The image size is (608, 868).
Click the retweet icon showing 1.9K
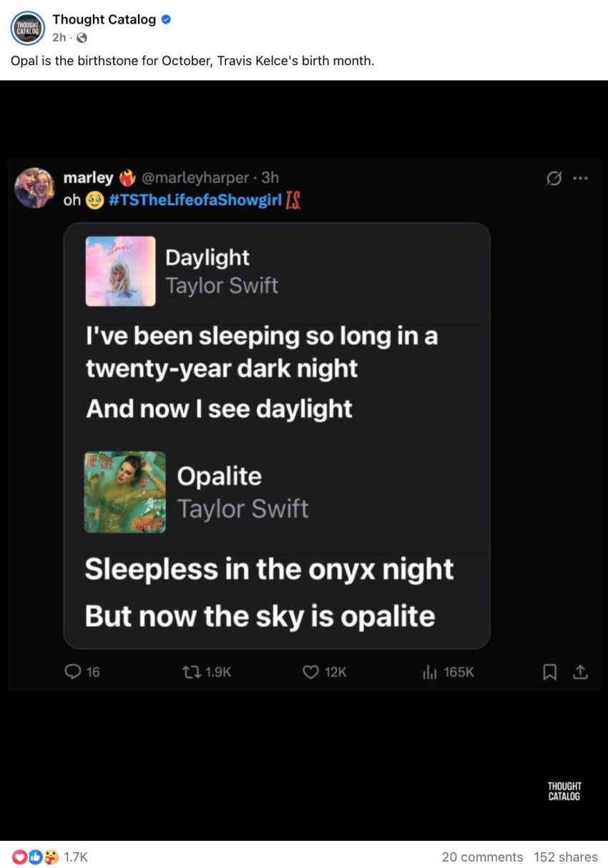[x=192, y=672]
